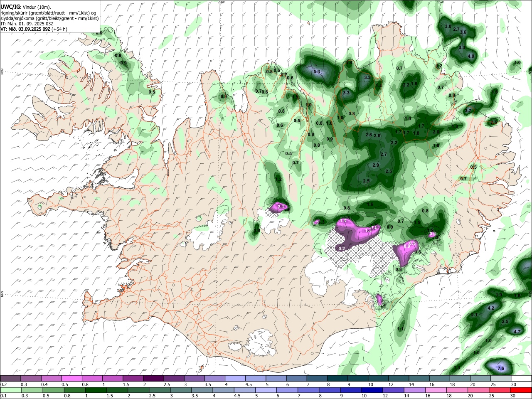Click the 4.7 precipitation value
Screen dimensions: 532x399
coord(517,332)
